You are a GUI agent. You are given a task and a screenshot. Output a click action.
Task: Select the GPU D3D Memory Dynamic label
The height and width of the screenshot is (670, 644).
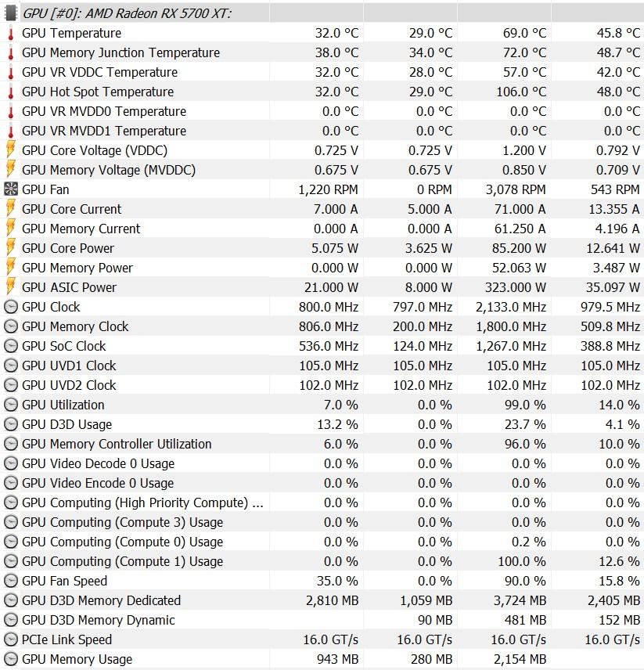[x=99, y=621]
